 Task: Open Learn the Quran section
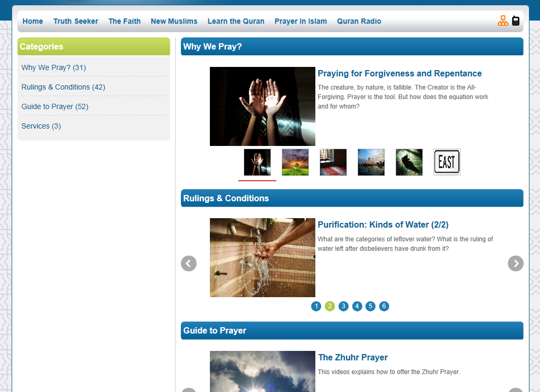click(236, 21)
